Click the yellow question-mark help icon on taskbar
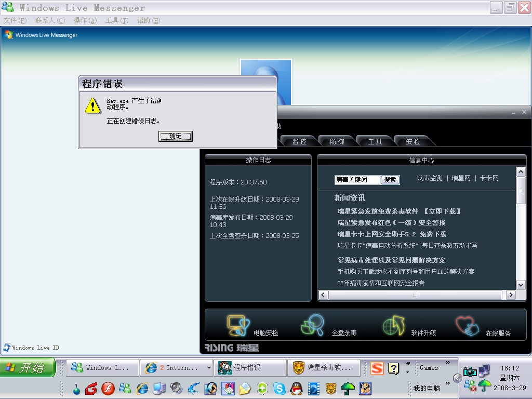 [x=393, y=368]
